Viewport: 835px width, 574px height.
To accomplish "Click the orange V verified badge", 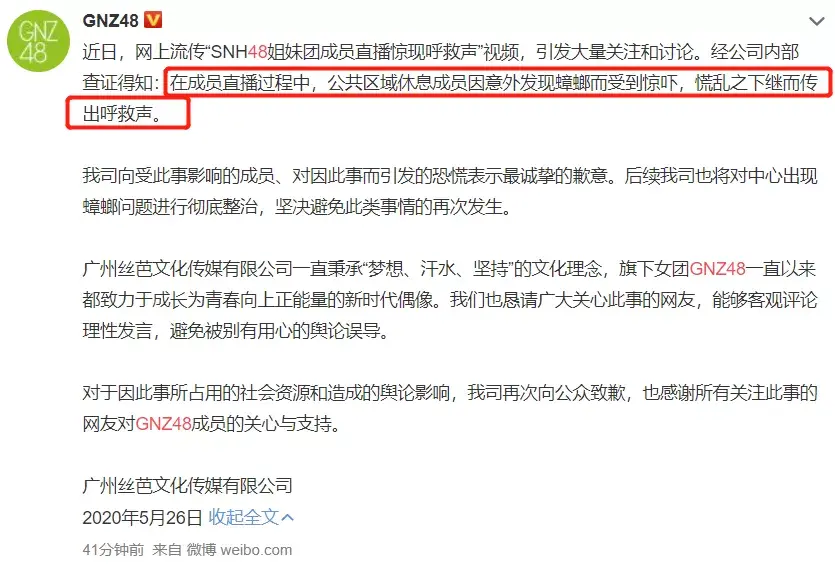I will [x=153, y=20].
